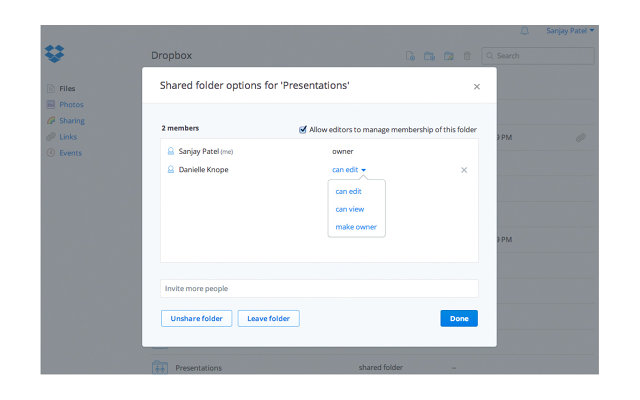
Task: Click the Presentations folder name in list
Action: [199, 368]
